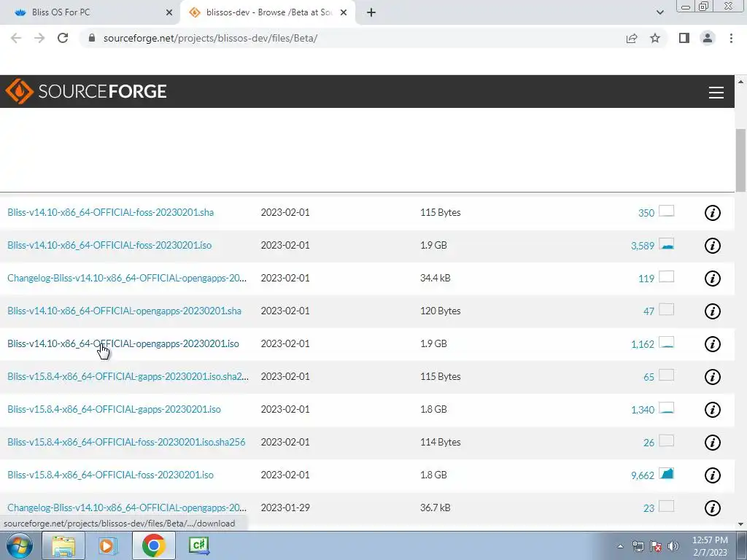This screenshot has height=560, width=747.
Task: View the 1,340 downloads stats
Action: (x=652, y=410)
